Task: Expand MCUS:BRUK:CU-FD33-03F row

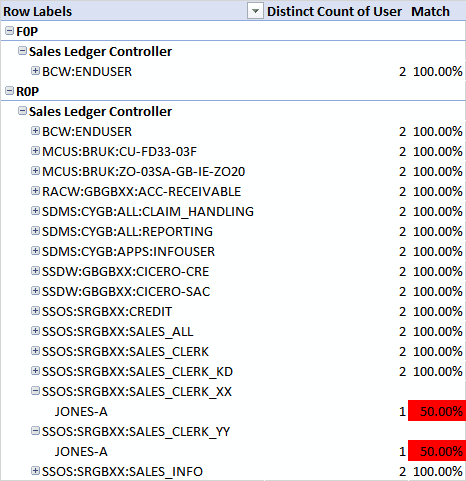Action: click(x=35, y=151)
